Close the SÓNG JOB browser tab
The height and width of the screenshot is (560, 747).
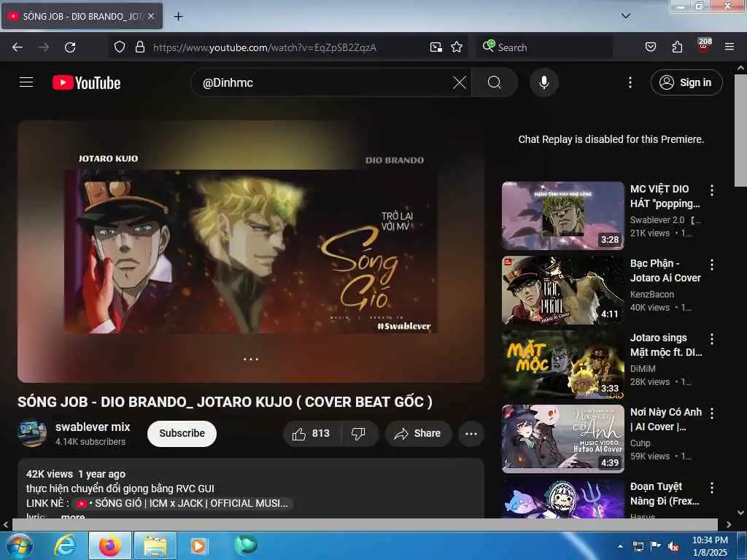coord(151,16)
